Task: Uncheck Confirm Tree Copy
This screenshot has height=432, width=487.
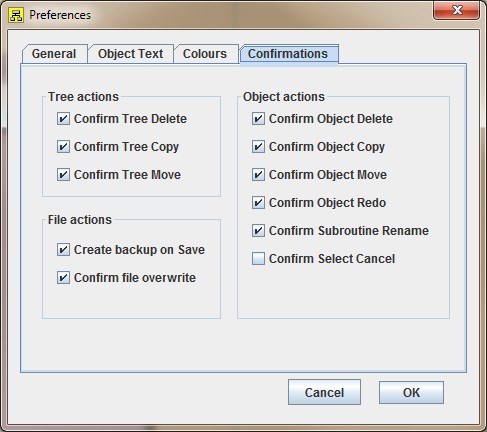Action: point(63,147)
